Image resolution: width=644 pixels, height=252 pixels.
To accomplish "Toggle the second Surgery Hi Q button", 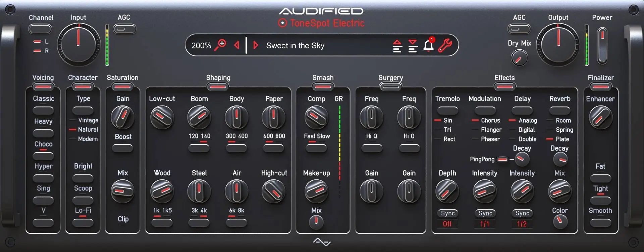I will [x=409, y=148].
